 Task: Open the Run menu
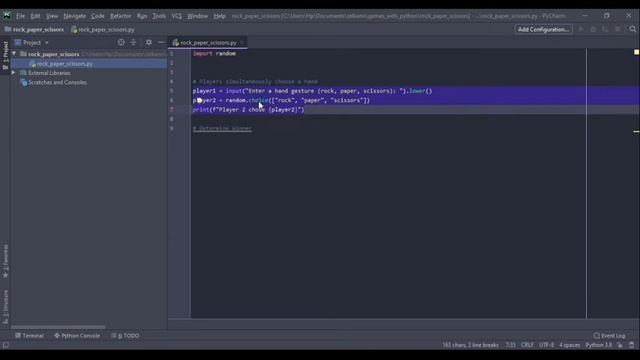click(142, 16)
